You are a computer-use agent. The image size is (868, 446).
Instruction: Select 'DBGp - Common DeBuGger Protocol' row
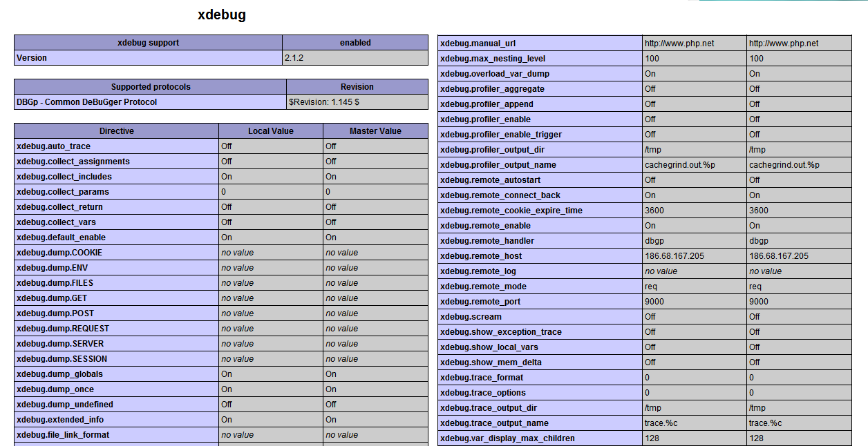[151, 102]
